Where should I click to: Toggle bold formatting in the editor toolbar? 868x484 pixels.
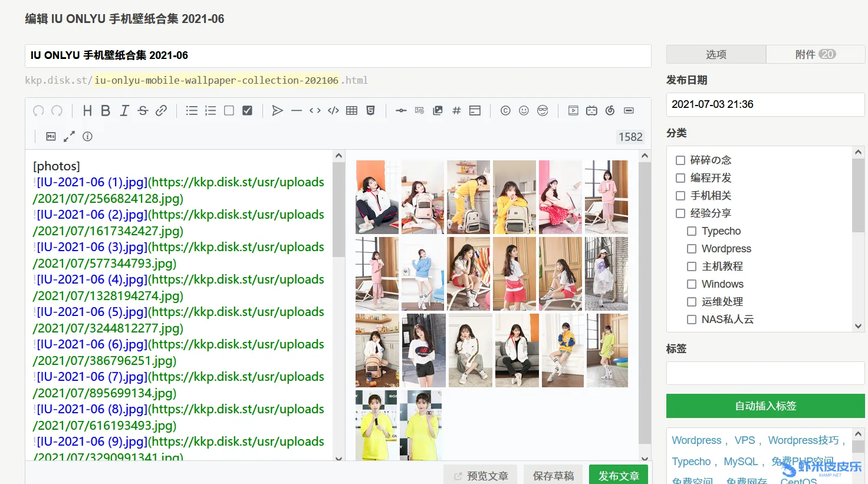[106, 111]
